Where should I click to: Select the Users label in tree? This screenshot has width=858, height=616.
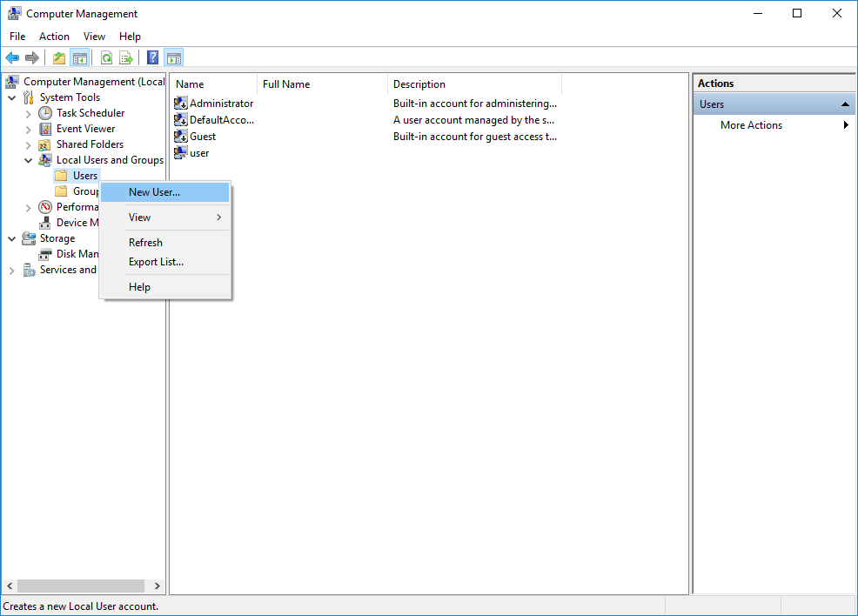pyautogui.click(x=85, y=176)
